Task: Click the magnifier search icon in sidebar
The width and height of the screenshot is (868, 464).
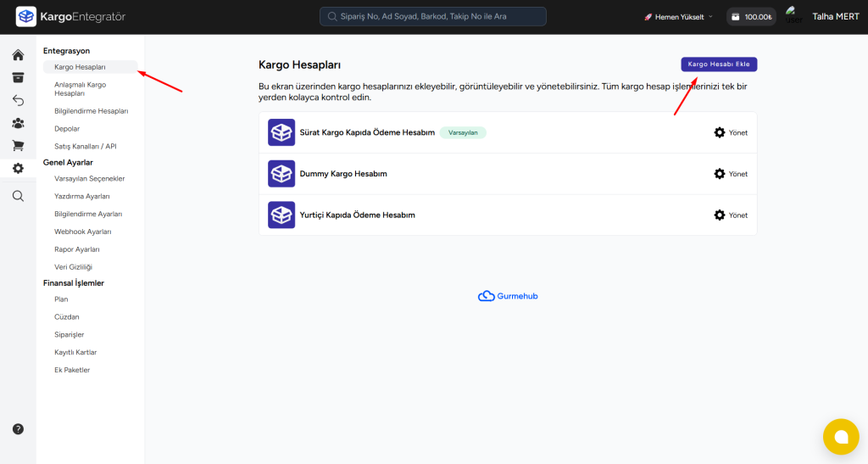Action: coord(18,196)
